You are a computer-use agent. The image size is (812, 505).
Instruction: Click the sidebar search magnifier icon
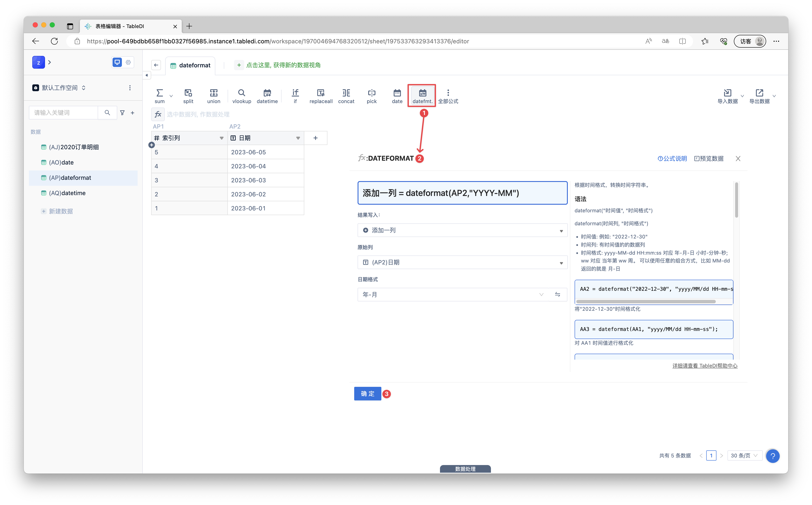coord(107,113)
